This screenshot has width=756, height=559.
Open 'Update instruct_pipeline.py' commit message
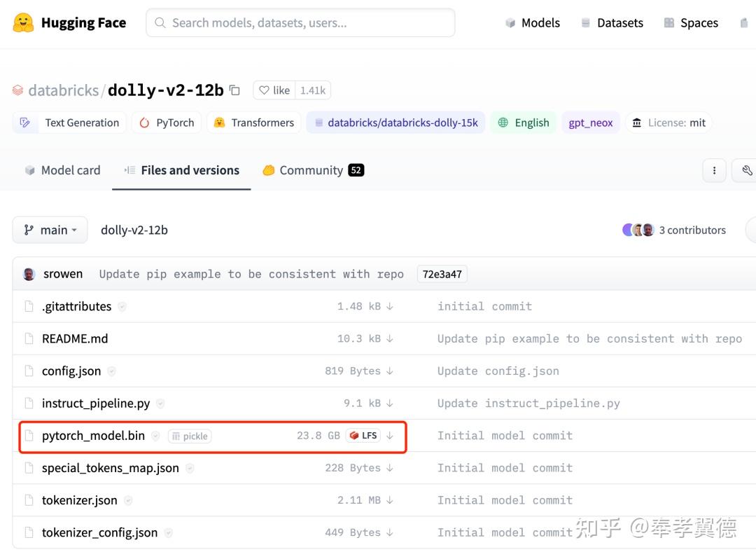[x=528, y=403]
